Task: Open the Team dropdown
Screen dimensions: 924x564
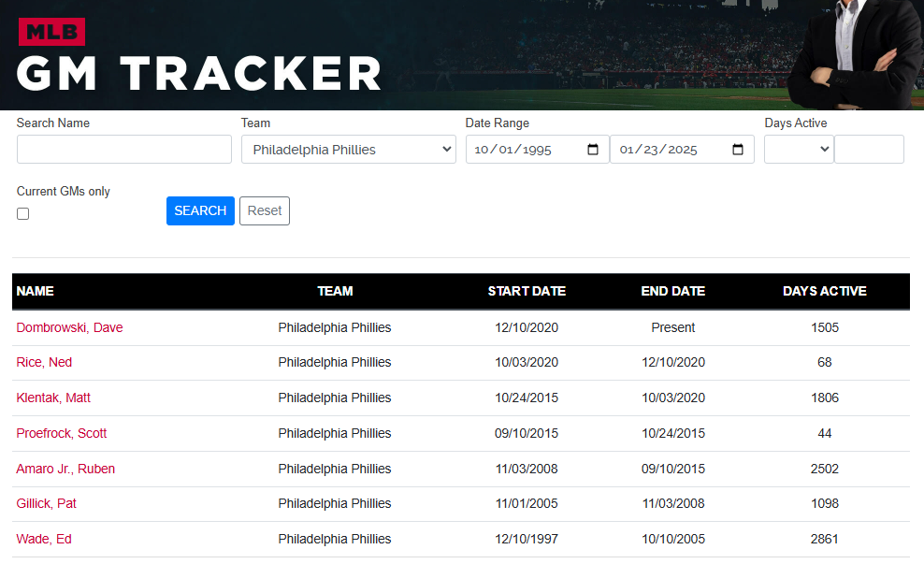Action: (348, 150)
